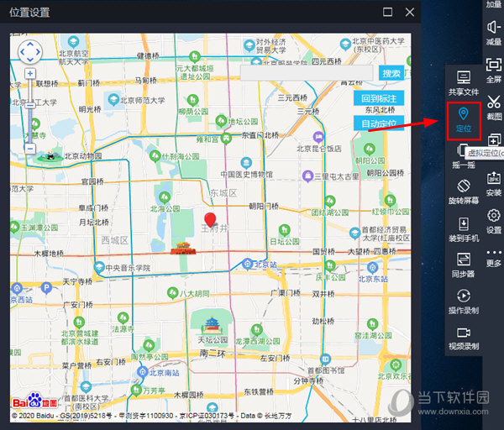
Task: Click the 搜索 search button
Action: tap(391, 73)
